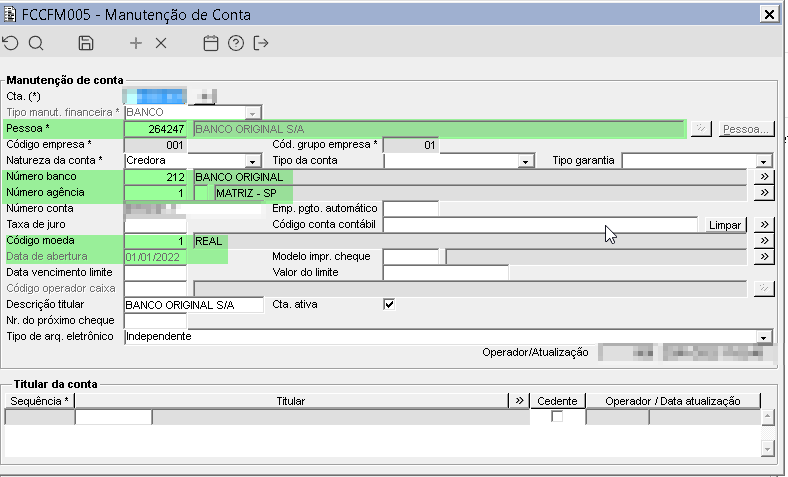Click Pessoa code field 264247
788x477 pixels.
[x=155, y=129]
